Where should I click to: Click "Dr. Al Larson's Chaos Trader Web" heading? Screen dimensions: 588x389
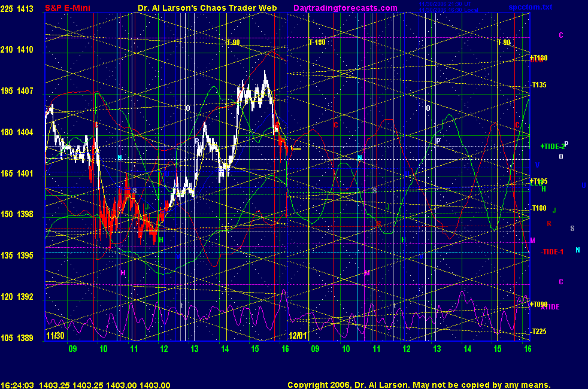[x=207, y=8]
